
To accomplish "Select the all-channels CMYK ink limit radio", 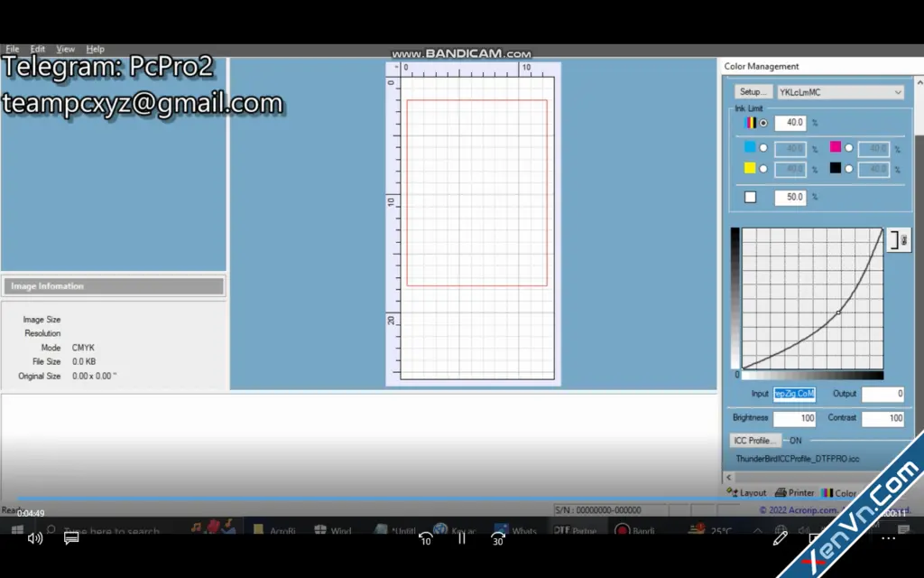I will pos(763,123).
